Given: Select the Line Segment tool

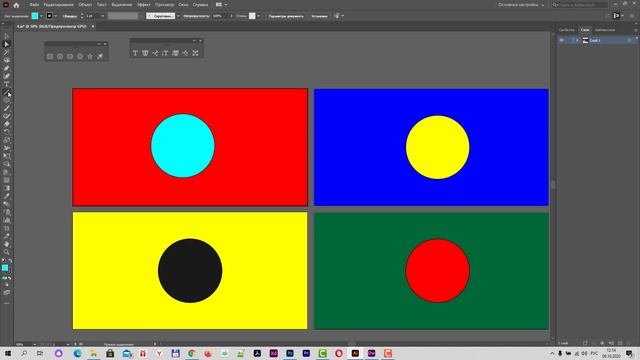Looking at the screenshot, I should tap(7, 92).
